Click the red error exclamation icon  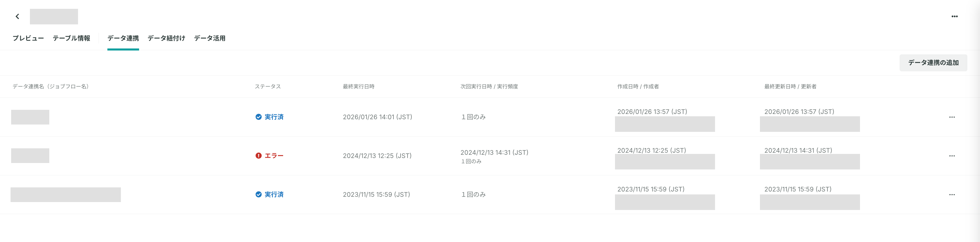(258, 156)
